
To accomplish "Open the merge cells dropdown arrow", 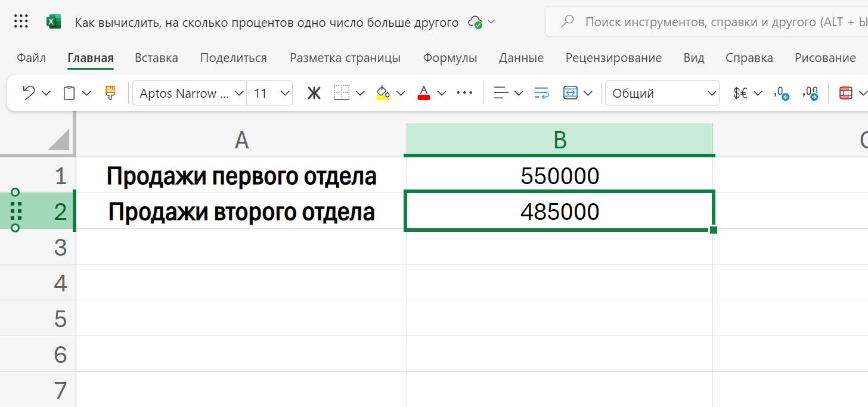I will (588, 93).
